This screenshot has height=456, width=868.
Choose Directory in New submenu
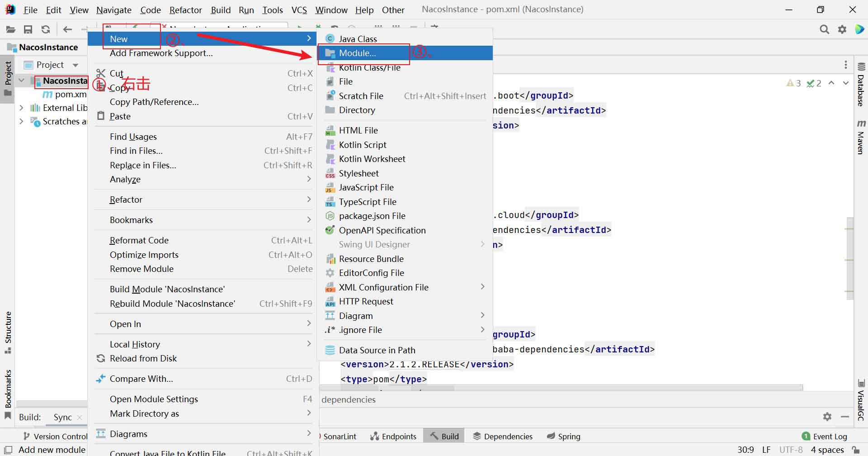tap(405, 110)
